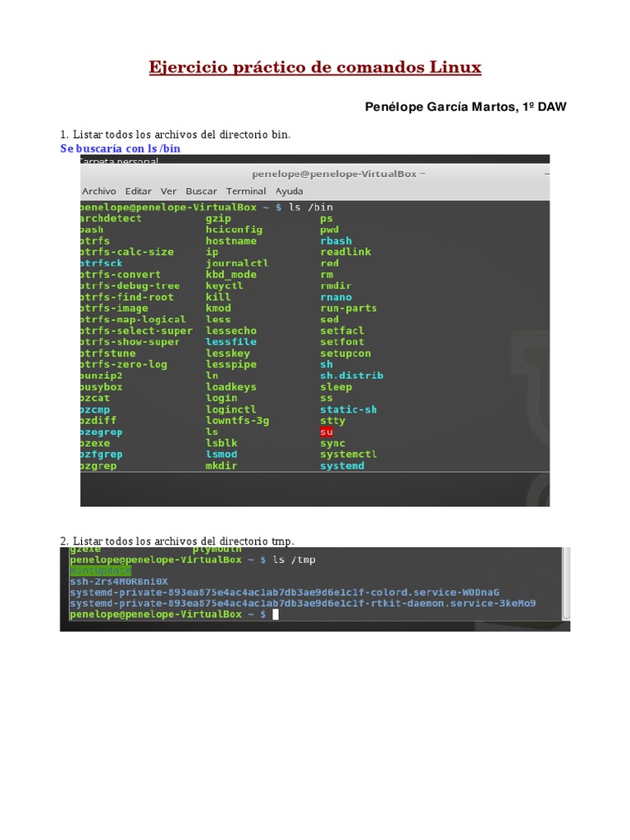Select the 'lsblk' entry in the listing
Viewport: 630px width, 840px height.
click(x=221, y=444)
